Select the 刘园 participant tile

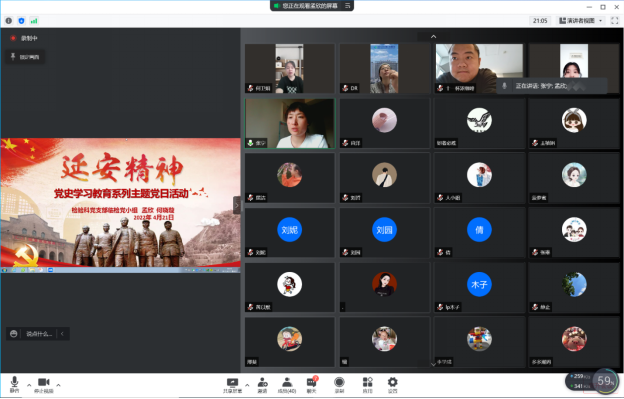coord(384,233)
